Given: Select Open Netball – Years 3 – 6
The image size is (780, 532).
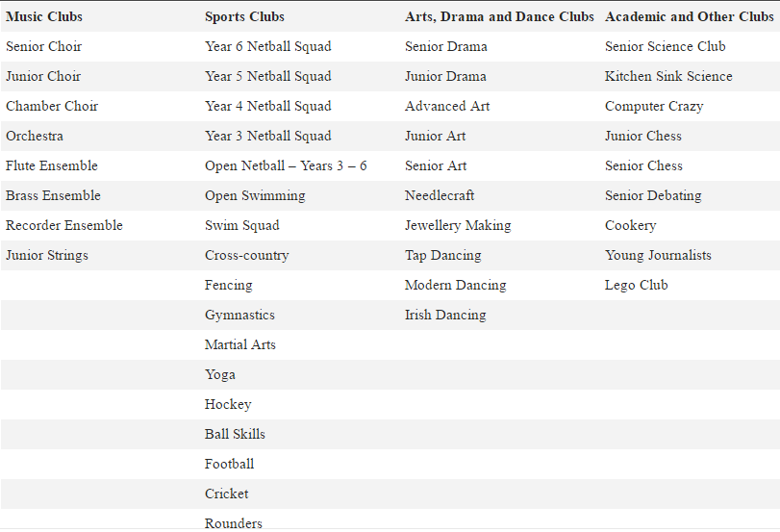Looking at the screenshot, I should (286, 165).
